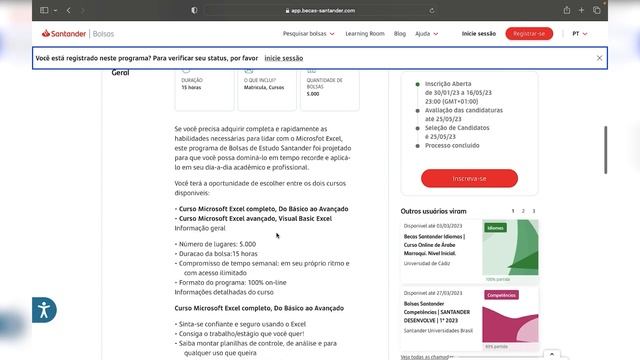Open the Safari share icon

coord(567,10)
